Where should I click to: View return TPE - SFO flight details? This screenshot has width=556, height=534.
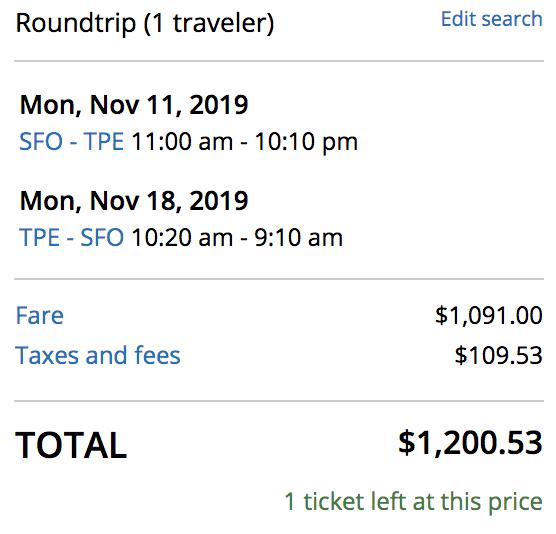click(x=71, y=237)
